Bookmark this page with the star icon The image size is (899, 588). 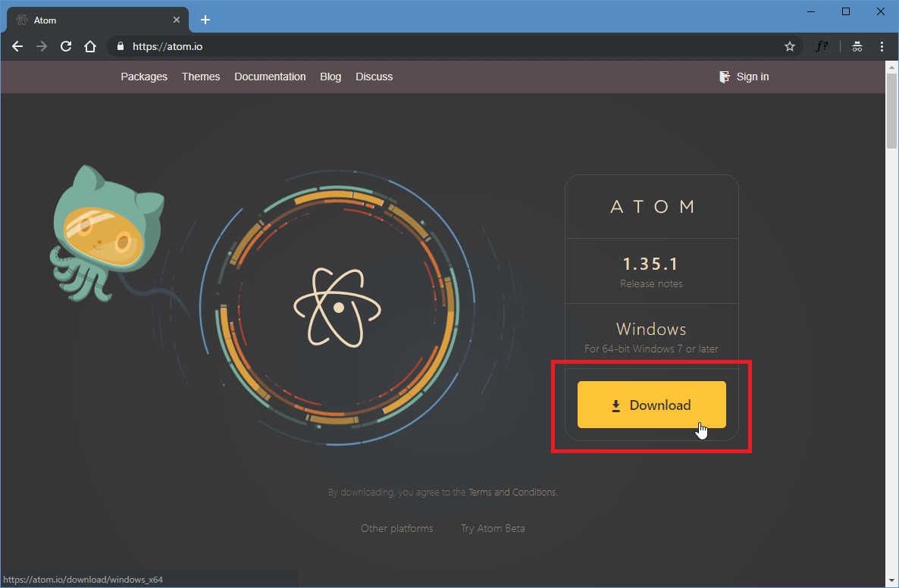coord(790,46)
